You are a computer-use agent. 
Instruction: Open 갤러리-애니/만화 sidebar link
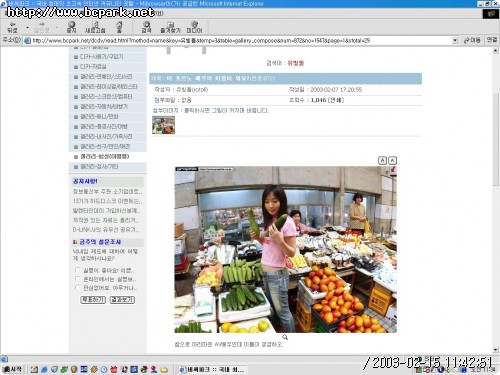[99, 117]
